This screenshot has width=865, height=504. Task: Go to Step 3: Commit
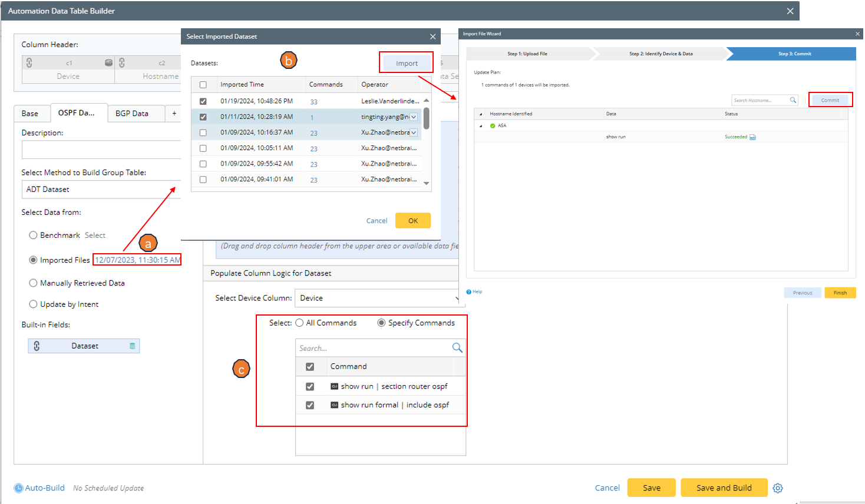click(x=794, y=54)
